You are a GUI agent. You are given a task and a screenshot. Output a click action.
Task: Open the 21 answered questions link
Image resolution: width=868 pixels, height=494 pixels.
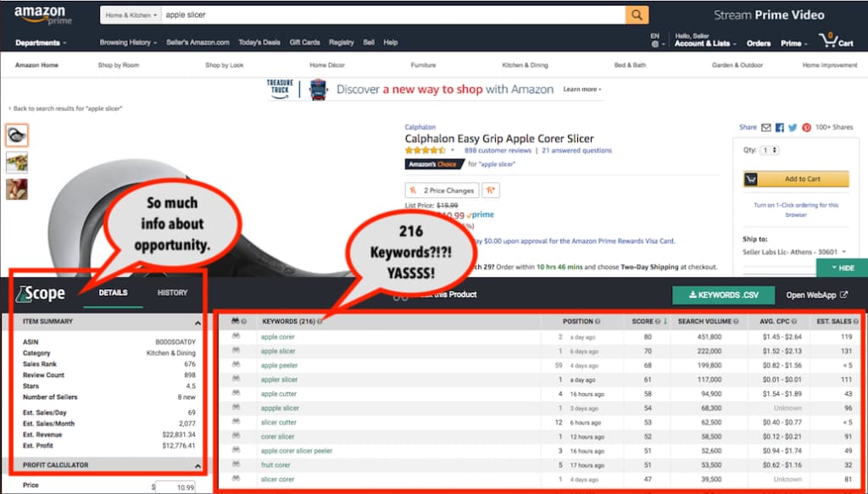pyautogui.click(x=576, y=151)
